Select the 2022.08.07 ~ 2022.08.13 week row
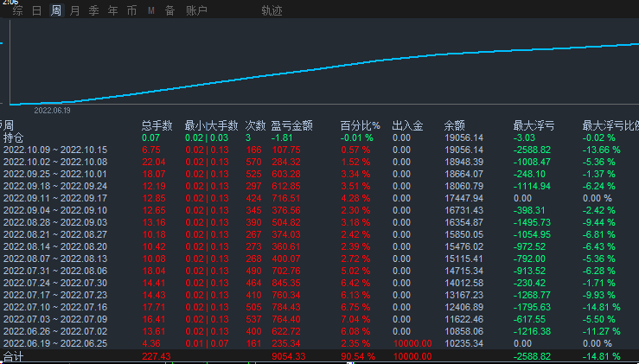This screenshot has width=639, height=364. [x=320, y=259]
